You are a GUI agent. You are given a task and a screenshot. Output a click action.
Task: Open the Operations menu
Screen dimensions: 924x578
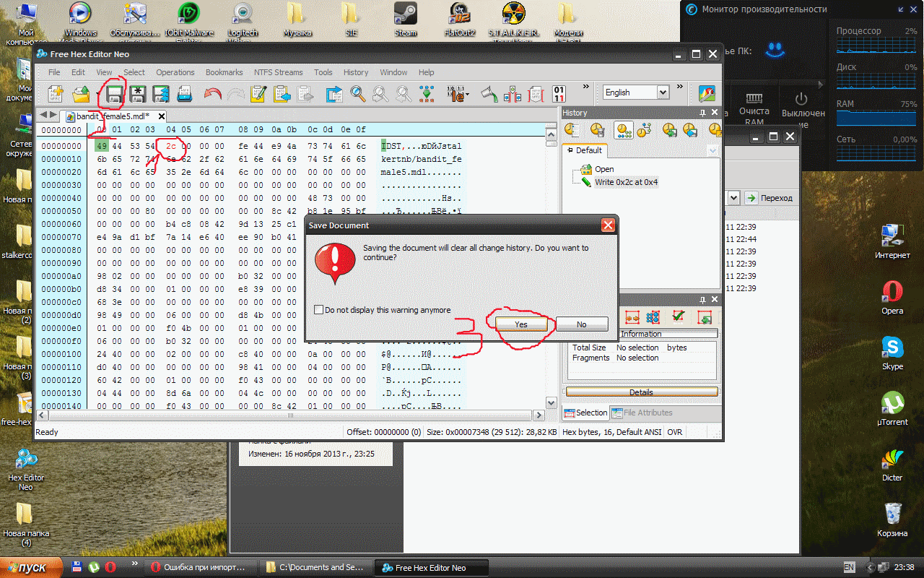(x=175, y=72)
